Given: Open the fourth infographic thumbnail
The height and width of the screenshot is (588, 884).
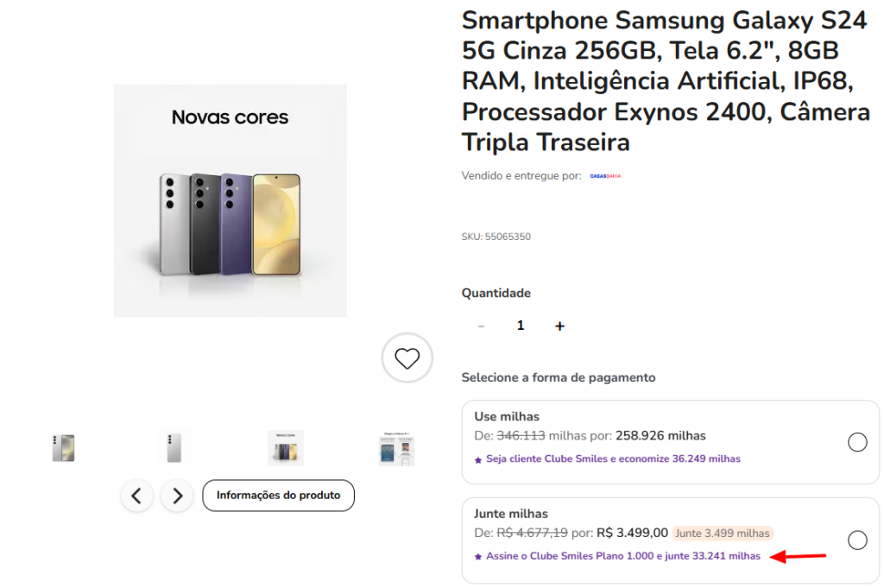Looking at the screenshot, I should 396,448.
